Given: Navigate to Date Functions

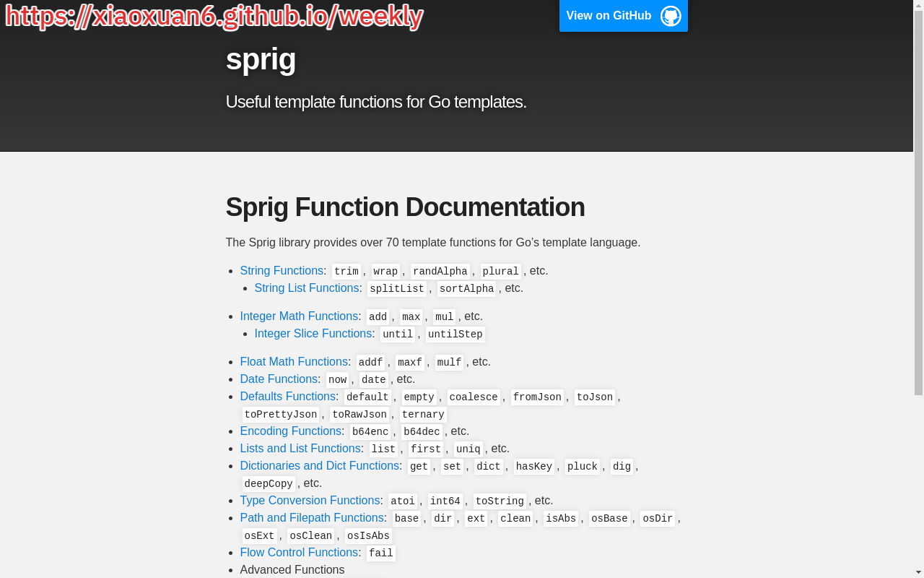Looking at the screenshot, I should (279, 379).
